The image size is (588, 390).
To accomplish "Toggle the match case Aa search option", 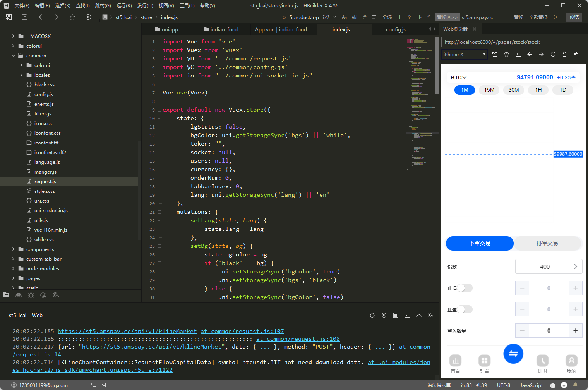I will (x=344, y=17).
